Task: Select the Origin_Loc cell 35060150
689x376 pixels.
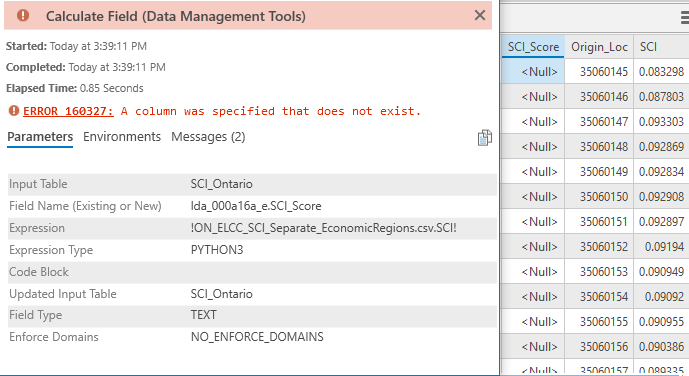Action: click(599, 197)
